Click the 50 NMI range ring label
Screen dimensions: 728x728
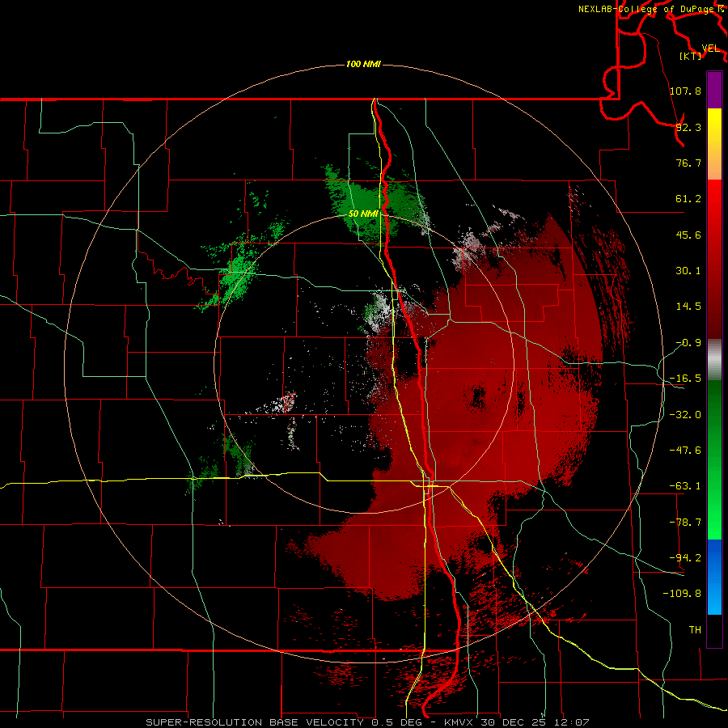(363, 214)
